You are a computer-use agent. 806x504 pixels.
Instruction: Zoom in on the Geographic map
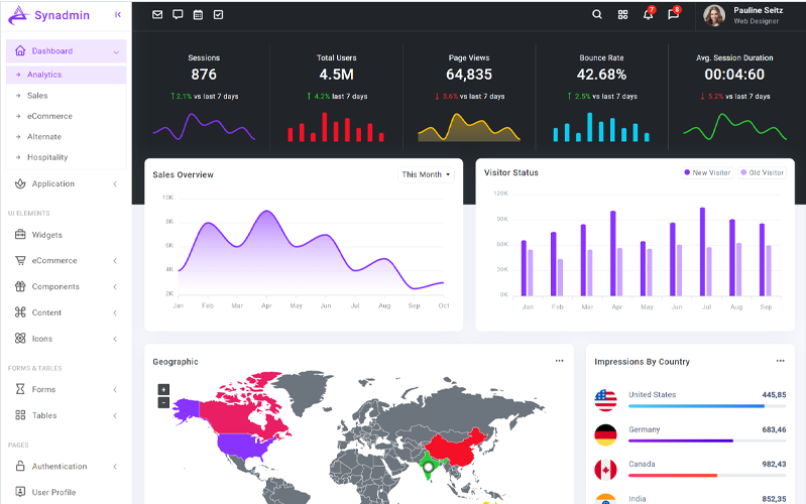point(164,389)
